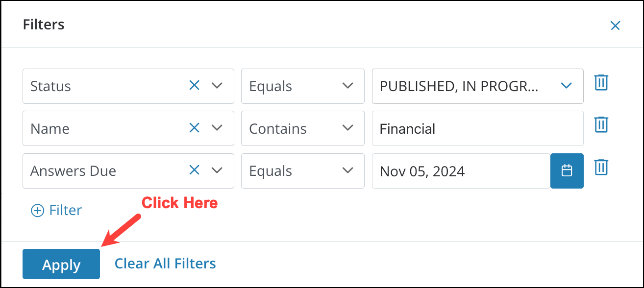
Task: Remove the Answers Due filter using trash icon
Action: 601,168
